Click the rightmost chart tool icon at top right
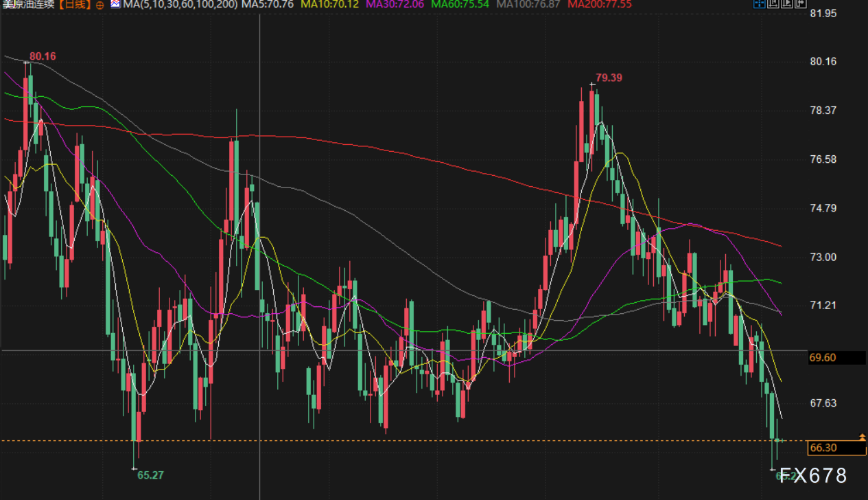868x500 pixels. pyautogui.click(x=799, y=5)
